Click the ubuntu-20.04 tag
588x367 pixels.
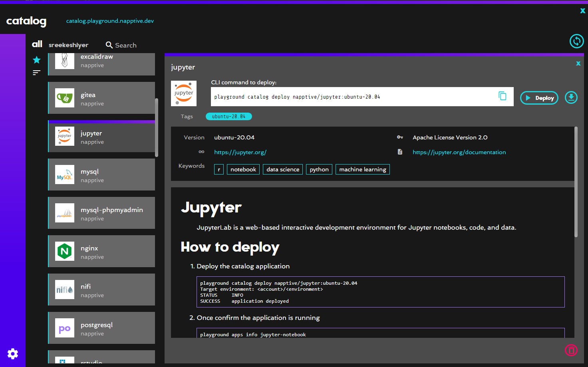pos(229,116)
